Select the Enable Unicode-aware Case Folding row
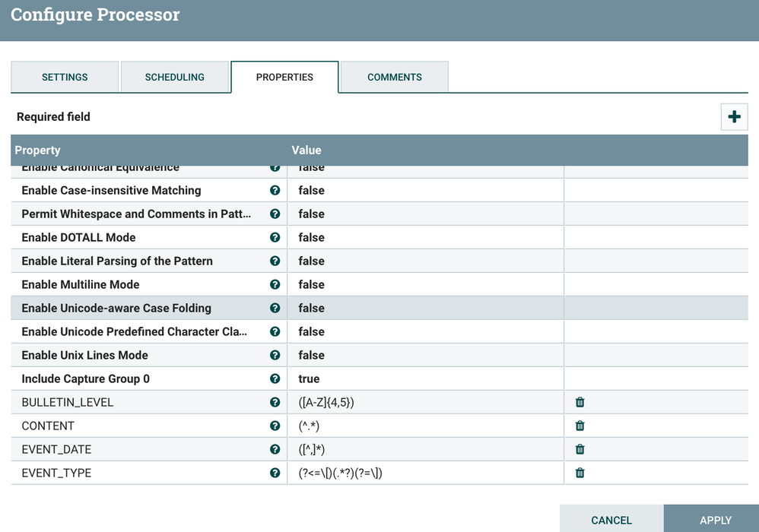 (116, 308)
